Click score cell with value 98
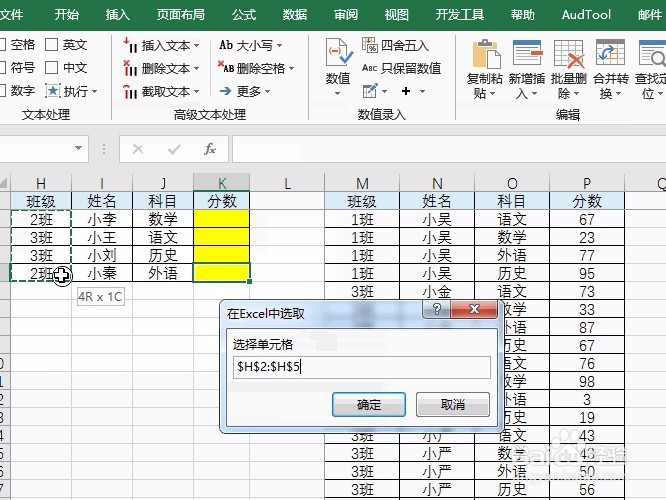Image resolution: width=666 pixels, height=500 pixels. point(587,381)
